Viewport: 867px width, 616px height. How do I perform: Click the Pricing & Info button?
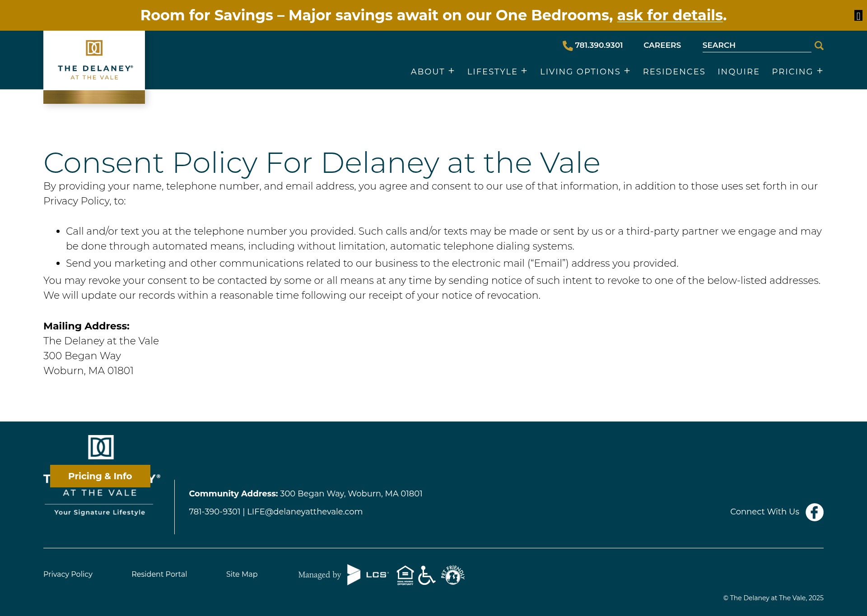(100, 476)
